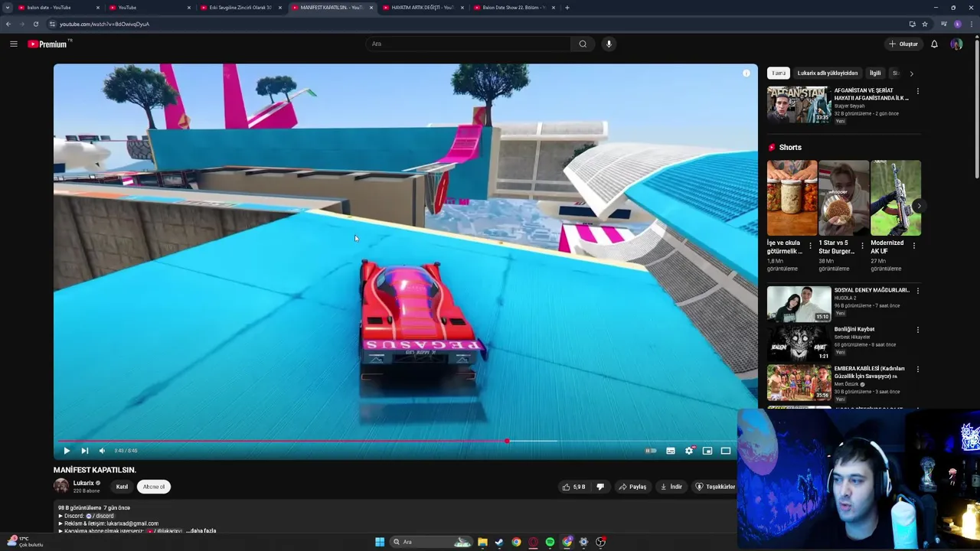Open video info card icon

(746, 73)
